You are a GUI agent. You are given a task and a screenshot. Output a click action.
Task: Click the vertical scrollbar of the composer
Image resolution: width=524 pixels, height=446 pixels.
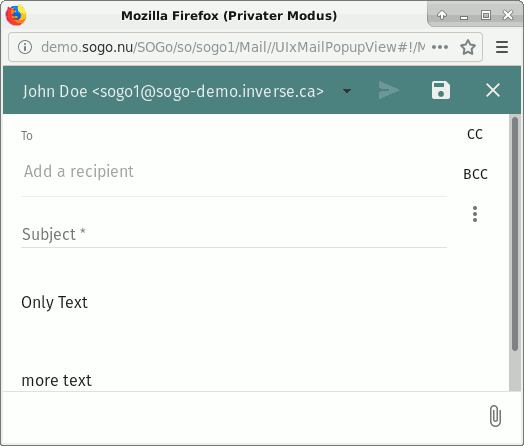point(515,234)
